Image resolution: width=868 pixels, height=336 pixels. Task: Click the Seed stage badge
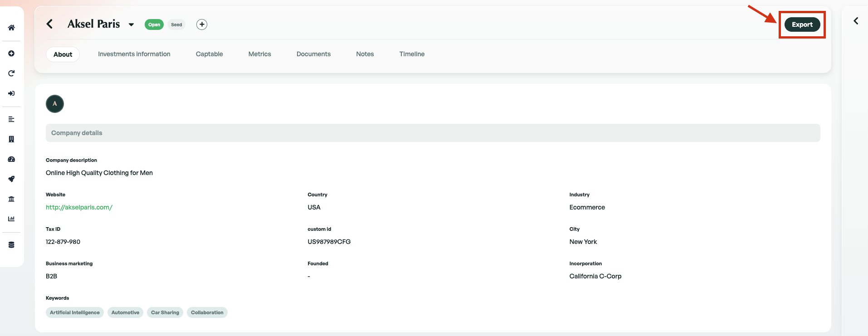coord(176,24)
